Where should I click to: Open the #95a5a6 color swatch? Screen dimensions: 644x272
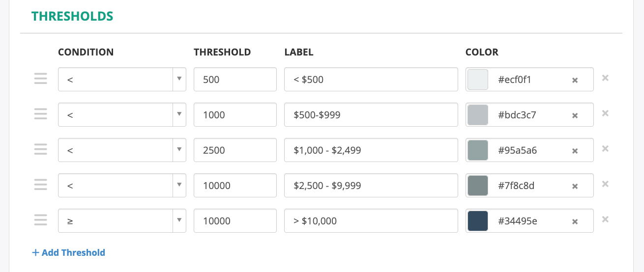point(478,150)
